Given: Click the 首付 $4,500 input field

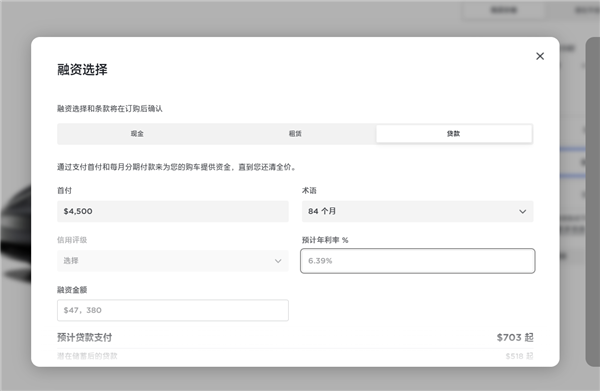Looking at the screenshot, I should [173, 211].
